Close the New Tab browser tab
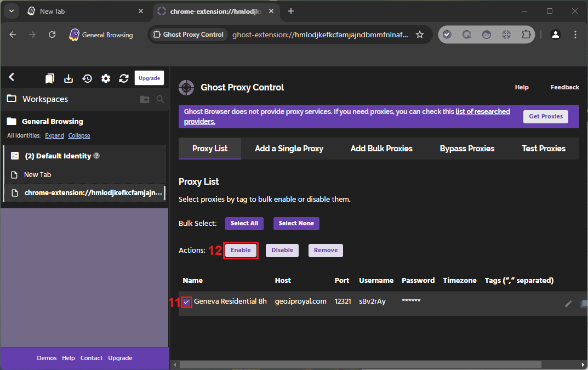The width and height of the screenshot is (588, 370). click(141, 12)
